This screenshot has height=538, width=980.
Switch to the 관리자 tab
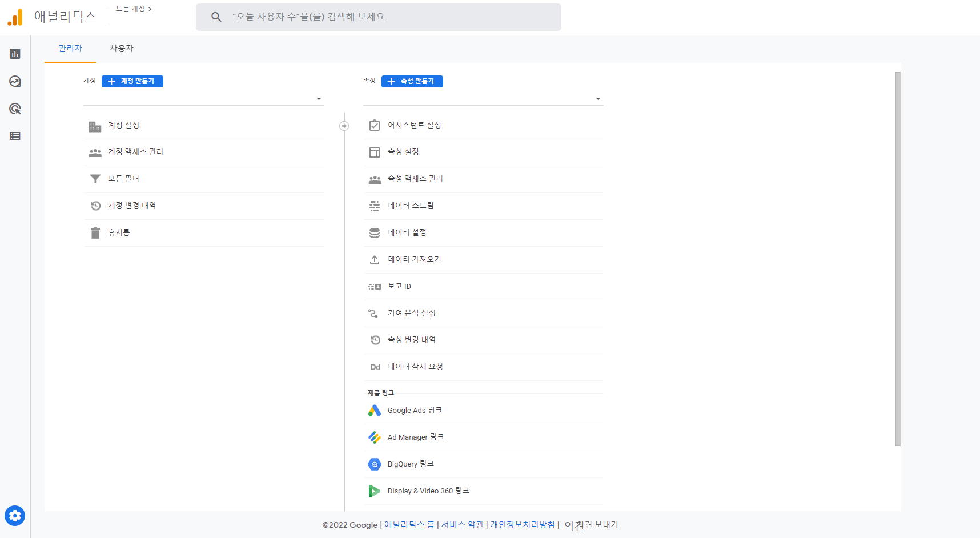[70, 49]
